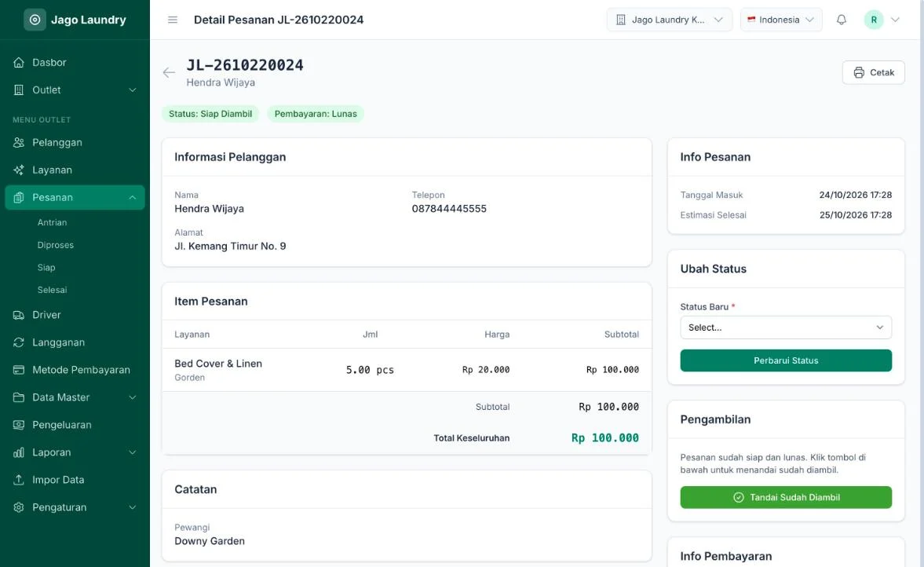
Task: Go back using the arrow icon
Action: point(169,72)
